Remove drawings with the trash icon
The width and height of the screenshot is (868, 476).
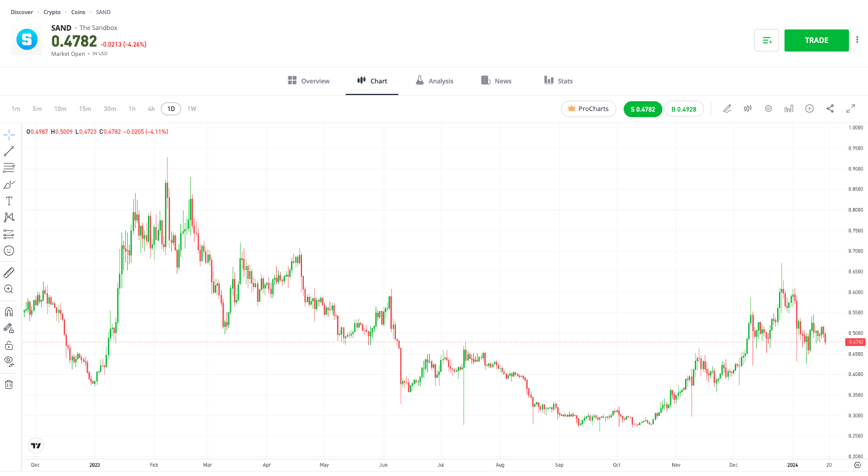[9, 385]
